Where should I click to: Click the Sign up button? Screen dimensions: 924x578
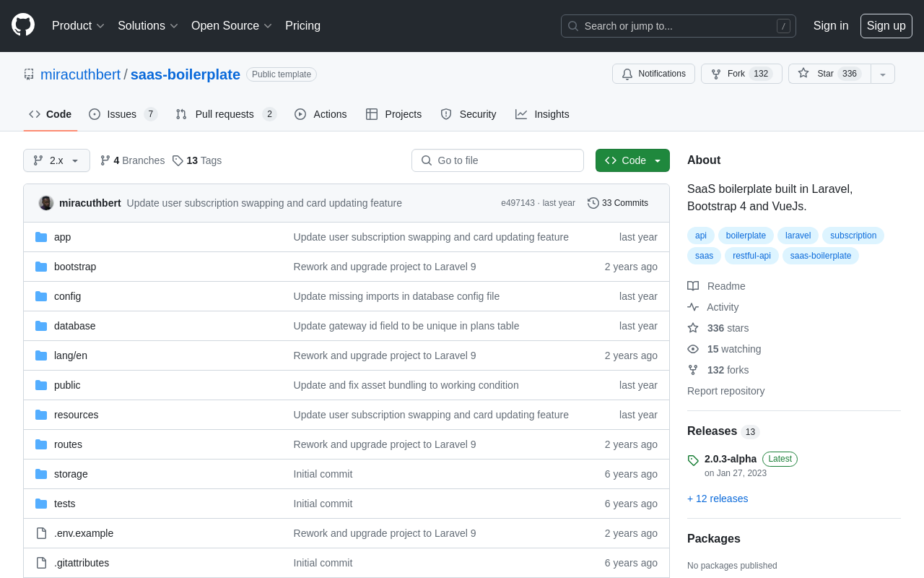[886, 25]
